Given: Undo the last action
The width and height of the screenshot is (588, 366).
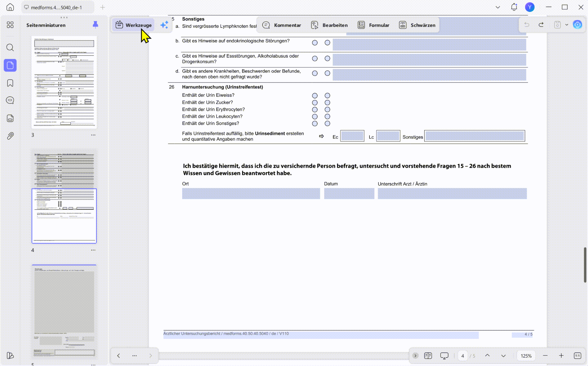Looking at the screenshot, I should point(527,25).
